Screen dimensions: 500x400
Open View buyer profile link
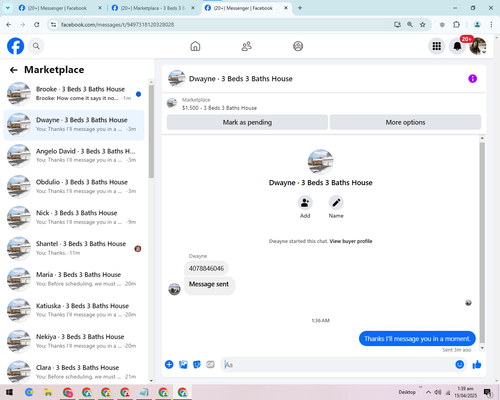(x=351, y=241)
